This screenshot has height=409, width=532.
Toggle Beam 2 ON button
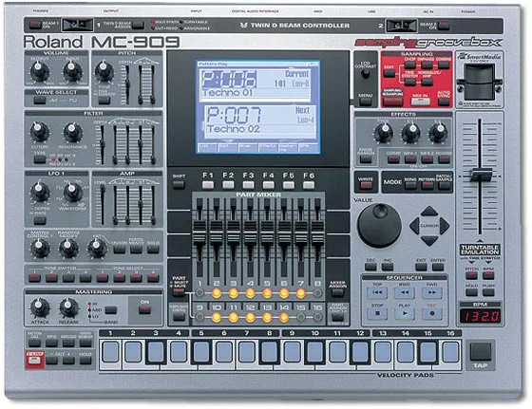[444, 25]
